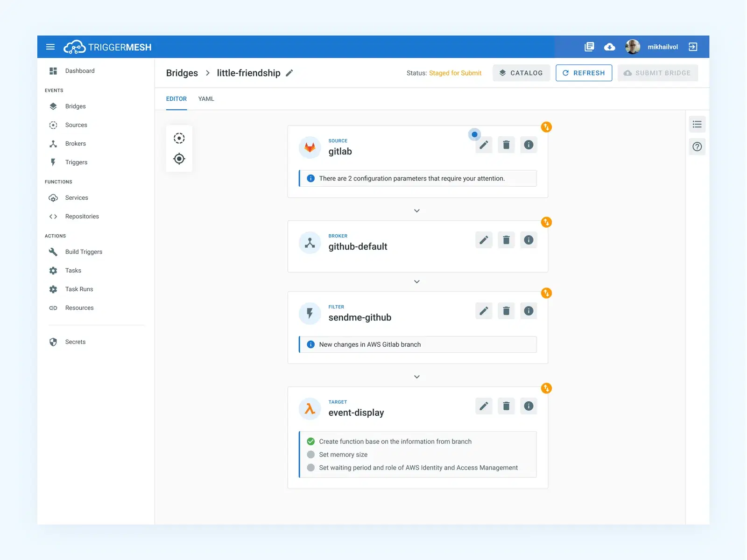Open the help question mark icon
747x560 pixels.
[697, 147]
